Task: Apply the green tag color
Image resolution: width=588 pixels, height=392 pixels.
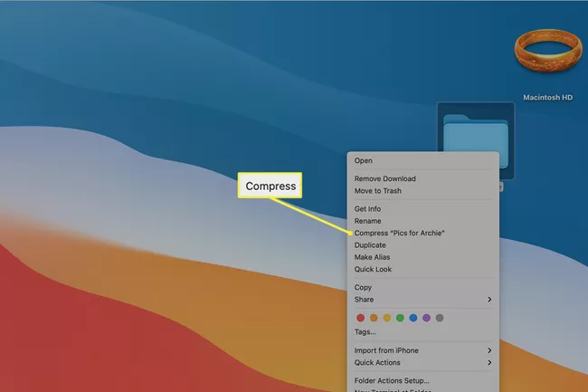Action: 400,318
